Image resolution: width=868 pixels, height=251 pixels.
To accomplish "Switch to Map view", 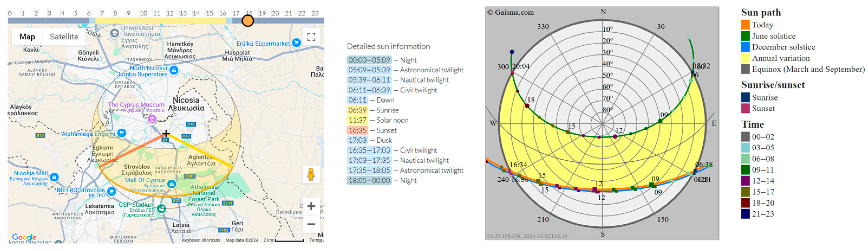I will point(27,36).
